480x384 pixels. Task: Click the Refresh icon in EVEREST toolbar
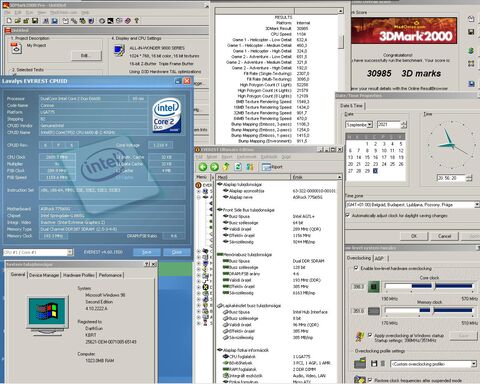(238, 167)
